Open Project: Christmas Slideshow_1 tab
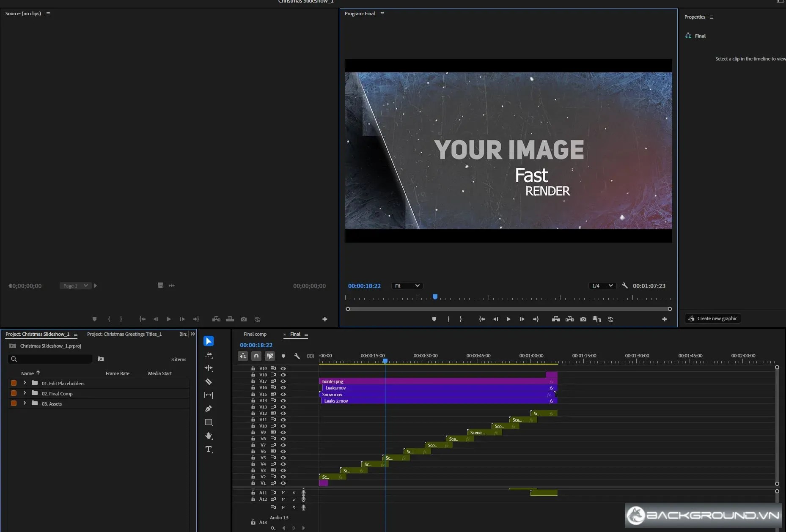The height and width of the screenshot is (532, 786). click(37, 334)
